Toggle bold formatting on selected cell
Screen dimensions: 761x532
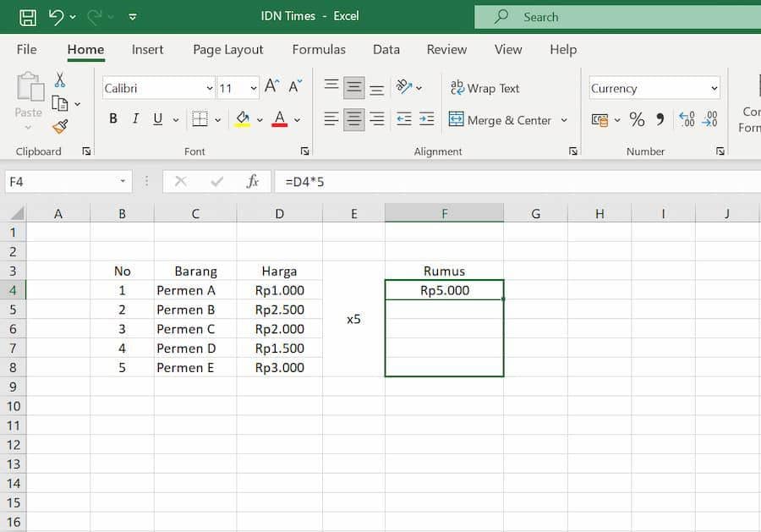112,118
